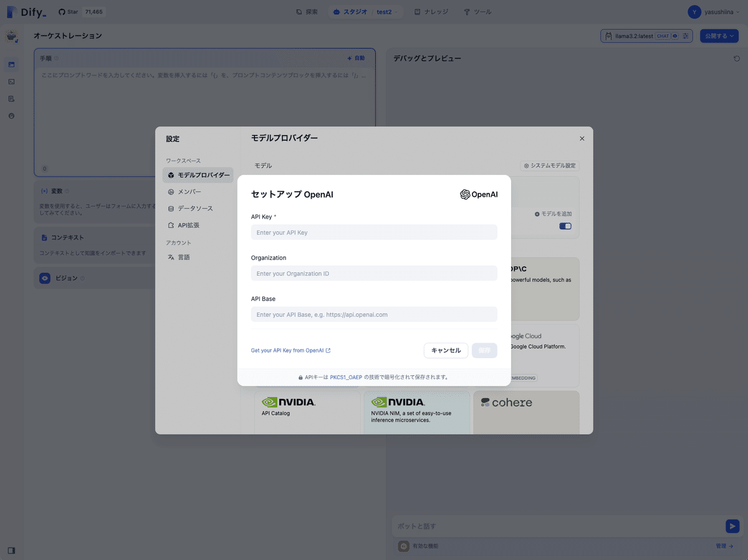Select the Google Cloud provider card

tap(545, 356)
